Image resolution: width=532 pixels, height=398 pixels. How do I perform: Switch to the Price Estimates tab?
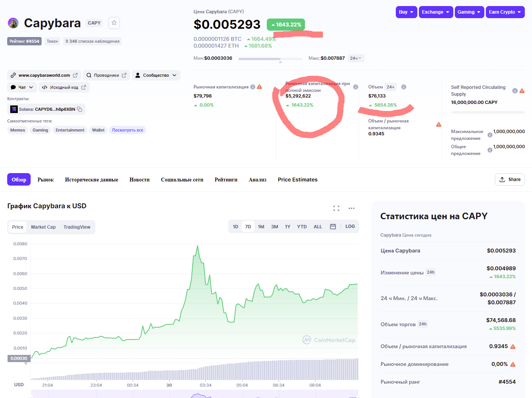(297, 180)
